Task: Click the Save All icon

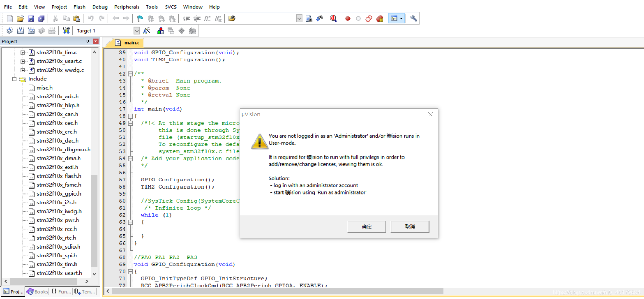Action: point(42,18)
